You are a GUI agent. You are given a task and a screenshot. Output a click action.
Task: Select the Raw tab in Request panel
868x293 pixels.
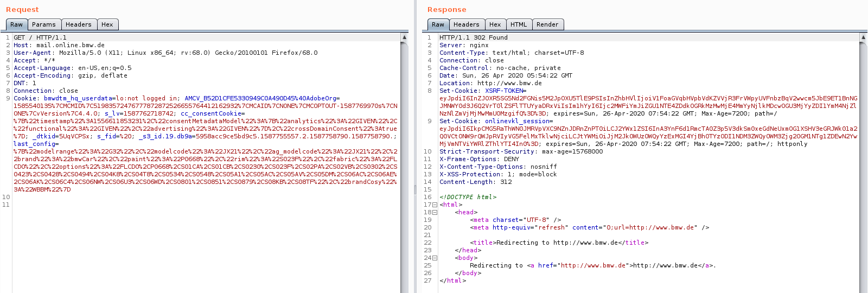[16, 24]
